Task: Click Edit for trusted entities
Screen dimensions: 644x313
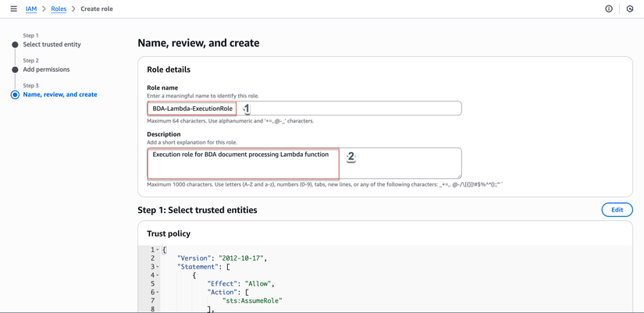Action: point(617,210)
